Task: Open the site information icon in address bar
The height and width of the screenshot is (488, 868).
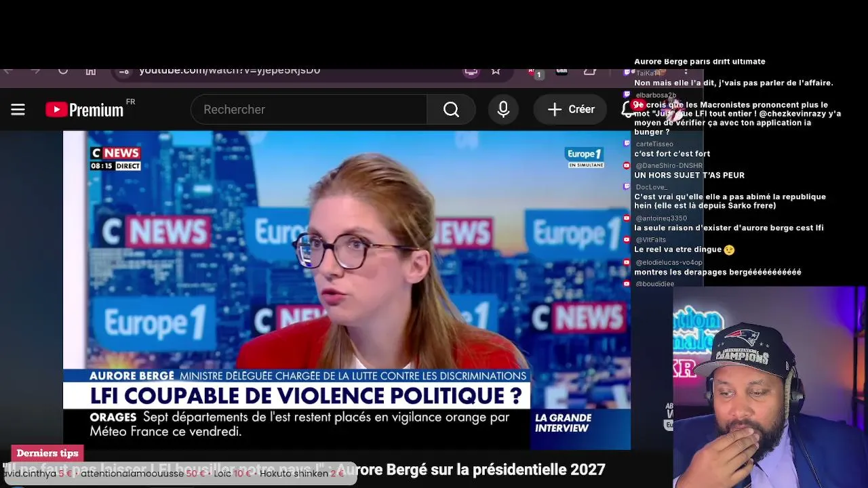Action: tap(123, 70)
